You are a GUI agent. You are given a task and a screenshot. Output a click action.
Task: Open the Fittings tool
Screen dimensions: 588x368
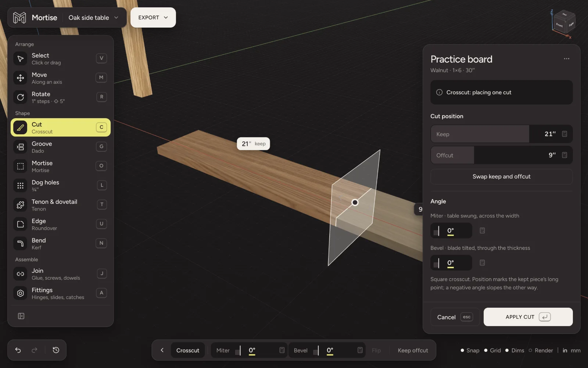tap(61, 293)
